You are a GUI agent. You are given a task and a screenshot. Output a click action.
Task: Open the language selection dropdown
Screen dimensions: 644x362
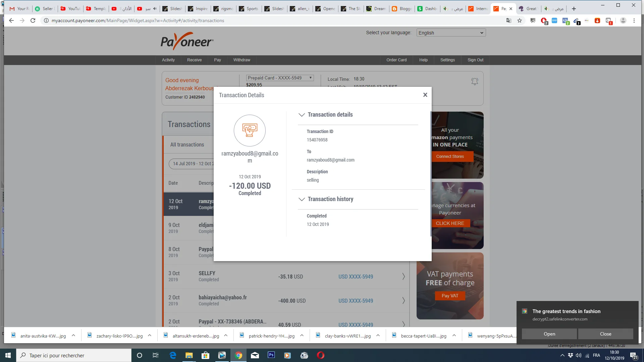click(x=451, y=33)
